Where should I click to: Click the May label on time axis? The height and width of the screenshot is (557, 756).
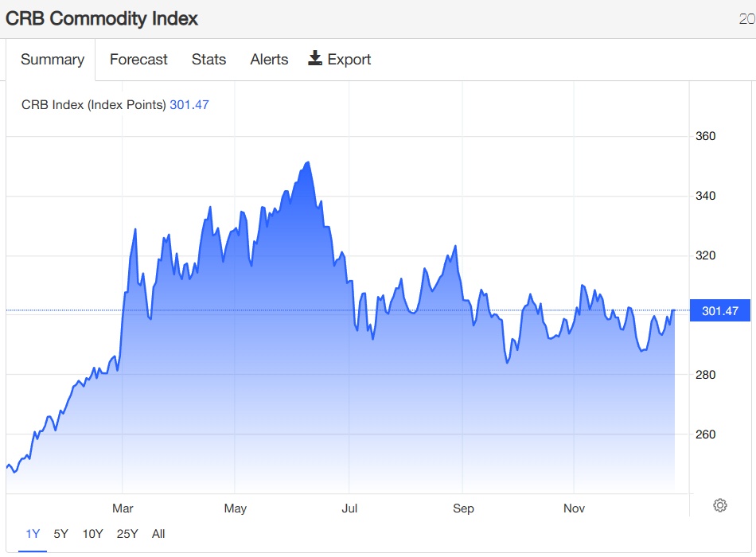pyautogui.click(x=236, y=508)
